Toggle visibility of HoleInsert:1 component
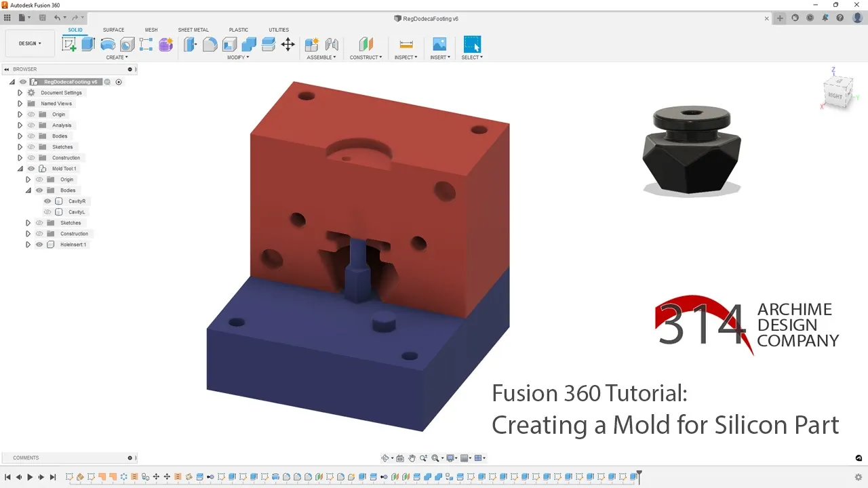The height and width of the screenshot is (488, 868). coord(39,245)
